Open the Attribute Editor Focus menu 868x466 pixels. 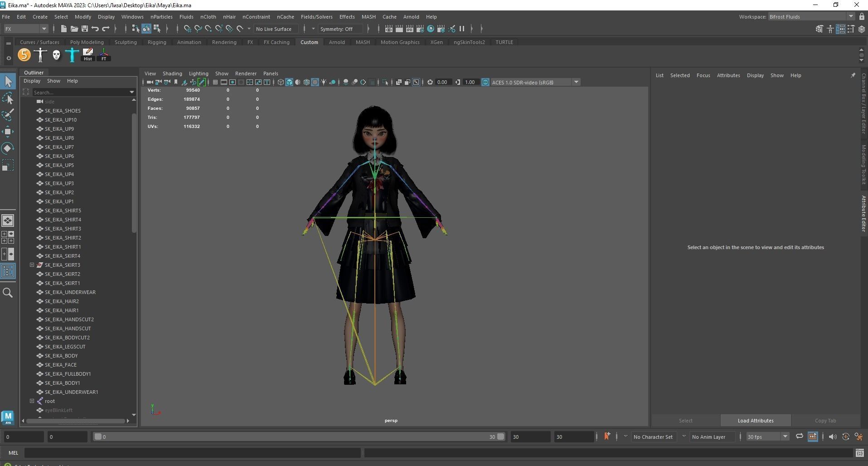703,75
